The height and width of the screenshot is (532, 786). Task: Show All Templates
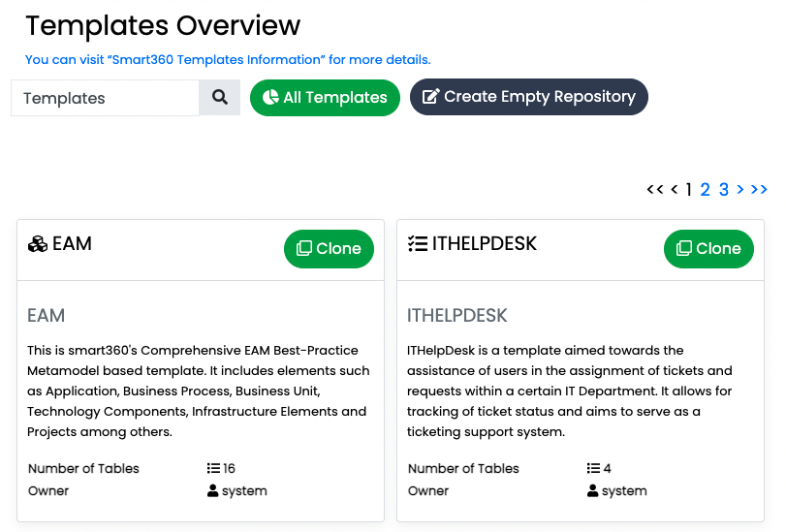pyautogui.click(x=325, y=98)
